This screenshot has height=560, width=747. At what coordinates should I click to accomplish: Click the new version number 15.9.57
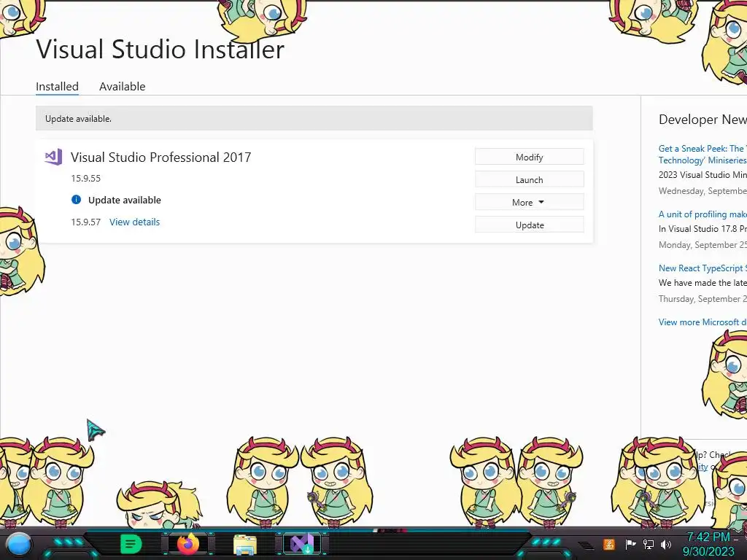coord(86,222)
